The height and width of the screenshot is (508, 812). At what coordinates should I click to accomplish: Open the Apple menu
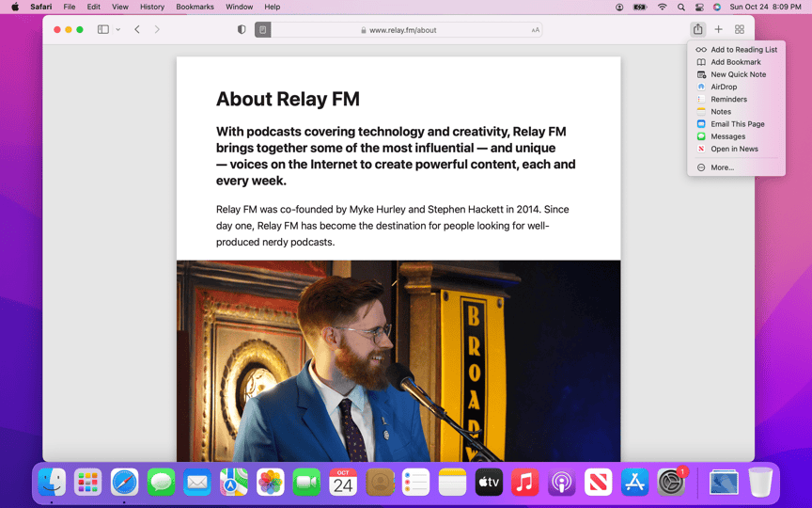pyautogui.click(x=15, y=7)
